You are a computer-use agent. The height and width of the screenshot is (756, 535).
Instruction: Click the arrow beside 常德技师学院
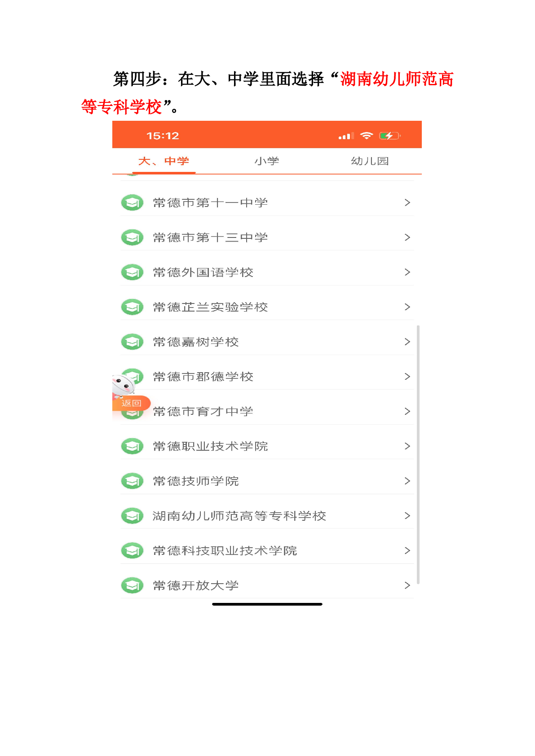407,481
